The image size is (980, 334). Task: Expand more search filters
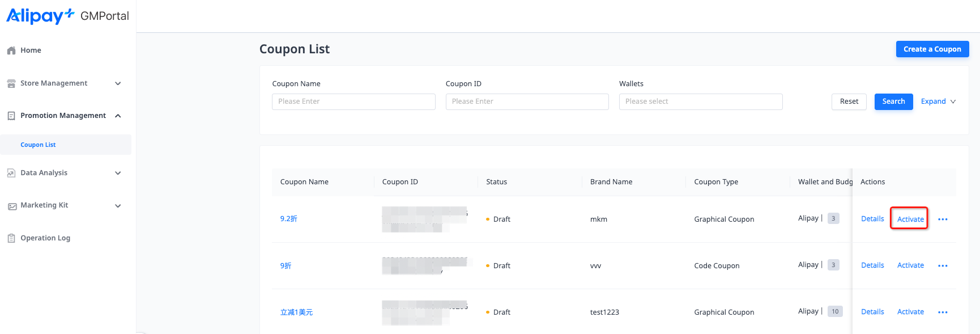[938, 102]
